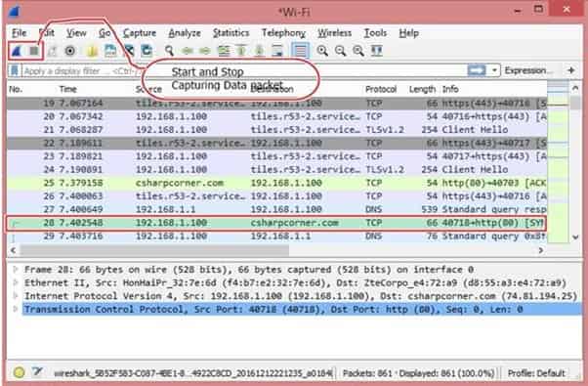This screenshot has width=588, height=386.
Task: Open the Wireless menu
Action: click(x=334, y=33)
